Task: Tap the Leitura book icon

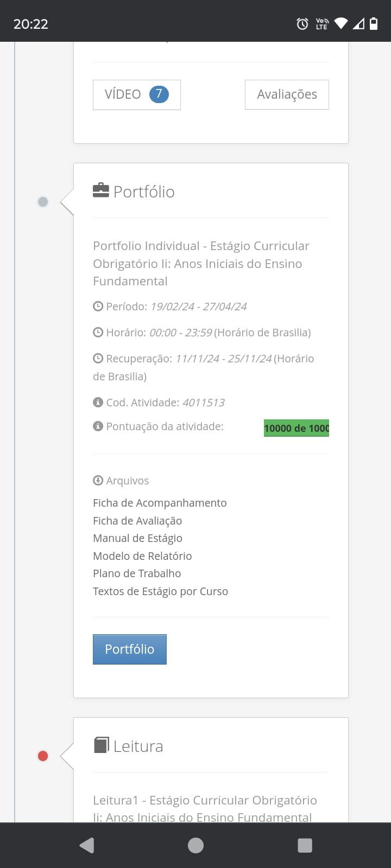Action: [101, 745]
